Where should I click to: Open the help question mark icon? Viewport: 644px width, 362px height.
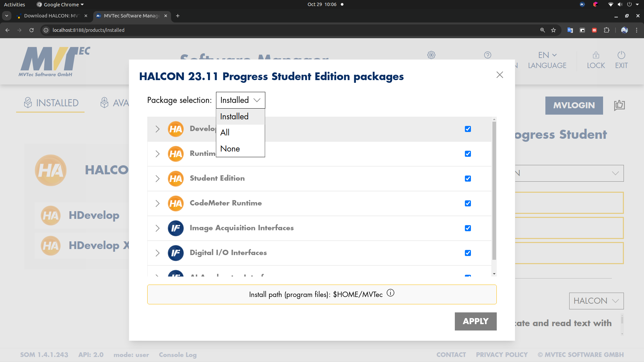[x=488, y=55]
